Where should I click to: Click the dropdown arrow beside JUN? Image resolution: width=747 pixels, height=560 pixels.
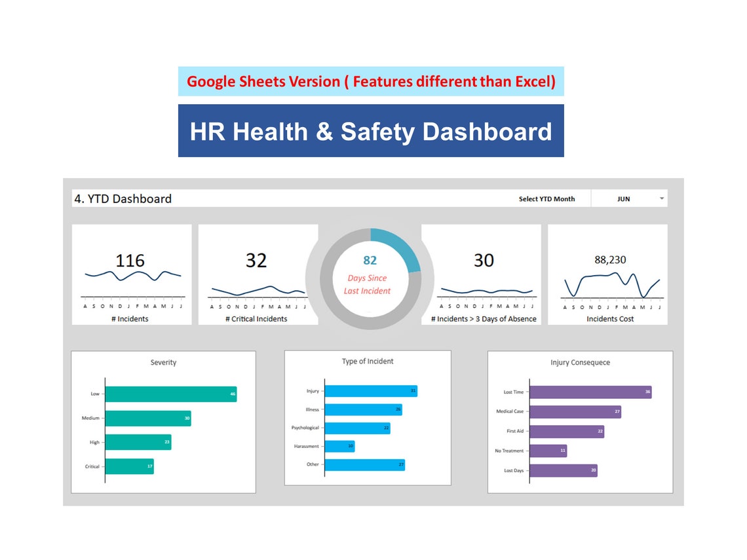click(661, 198)
